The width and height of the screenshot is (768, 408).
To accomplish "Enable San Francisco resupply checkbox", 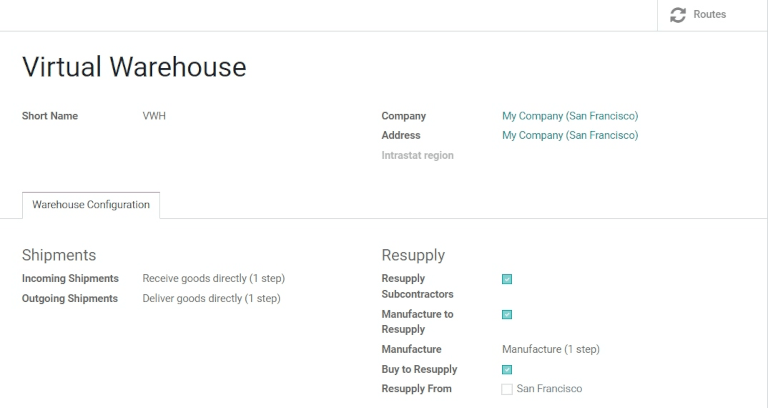I will [507, 389].
